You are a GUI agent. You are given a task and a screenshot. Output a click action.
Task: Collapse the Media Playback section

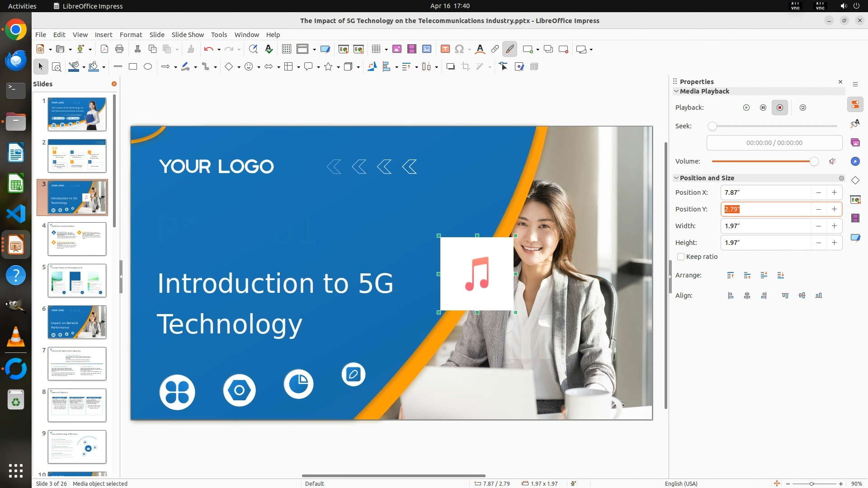coord(676,91)
